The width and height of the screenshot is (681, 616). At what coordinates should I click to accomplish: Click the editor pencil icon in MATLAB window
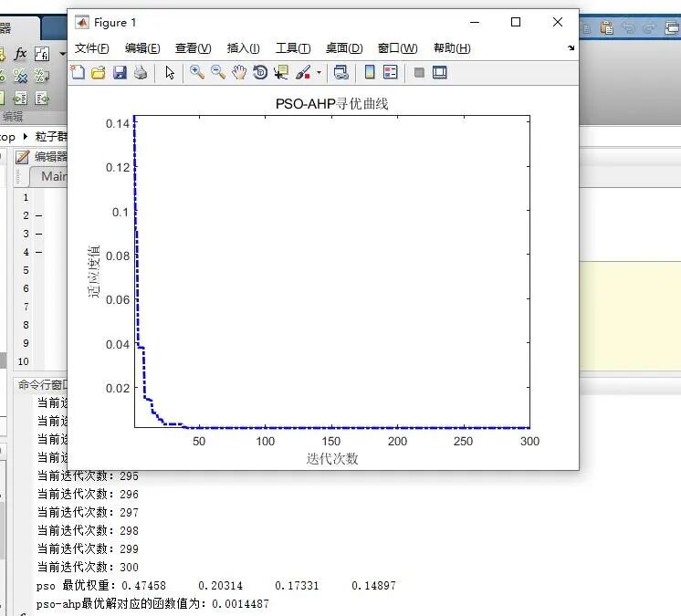tap(22, 157)
